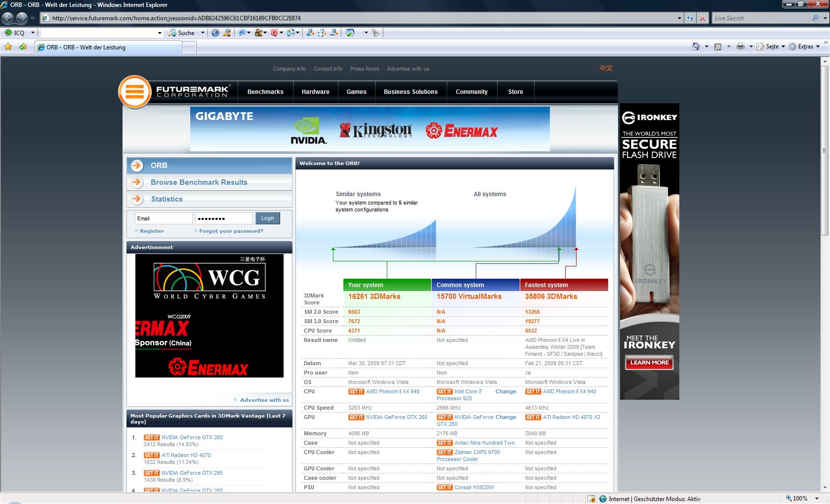Click the Advertise with us link below ad
The height and width of the screenshot is (504, 830).
(264, 400)
